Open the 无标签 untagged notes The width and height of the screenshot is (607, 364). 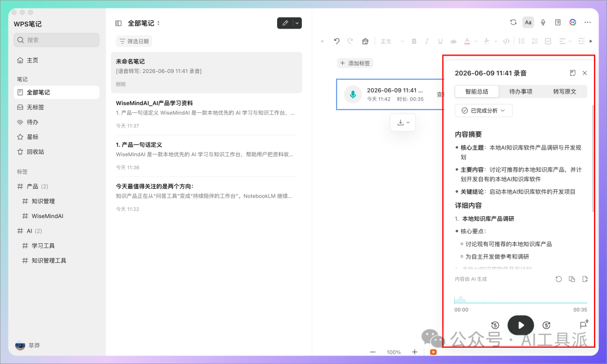(x=57, y=107)
